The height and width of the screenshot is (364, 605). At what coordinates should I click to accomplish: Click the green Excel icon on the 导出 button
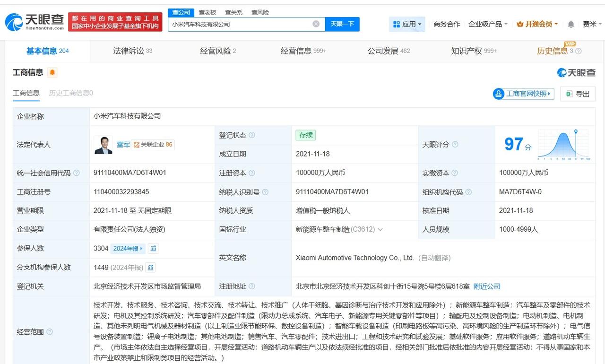coord(568,94)
